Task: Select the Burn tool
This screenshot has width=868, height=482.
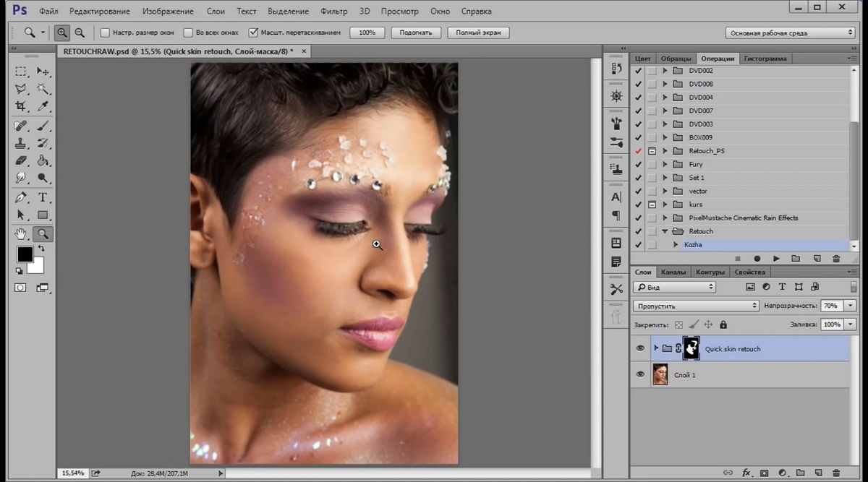Action: click(x=43, y=178)
